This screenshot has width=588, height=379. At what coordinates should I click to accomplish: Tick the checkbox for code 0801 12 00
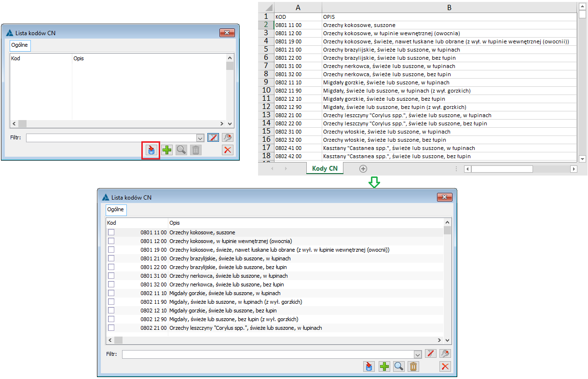111,241
